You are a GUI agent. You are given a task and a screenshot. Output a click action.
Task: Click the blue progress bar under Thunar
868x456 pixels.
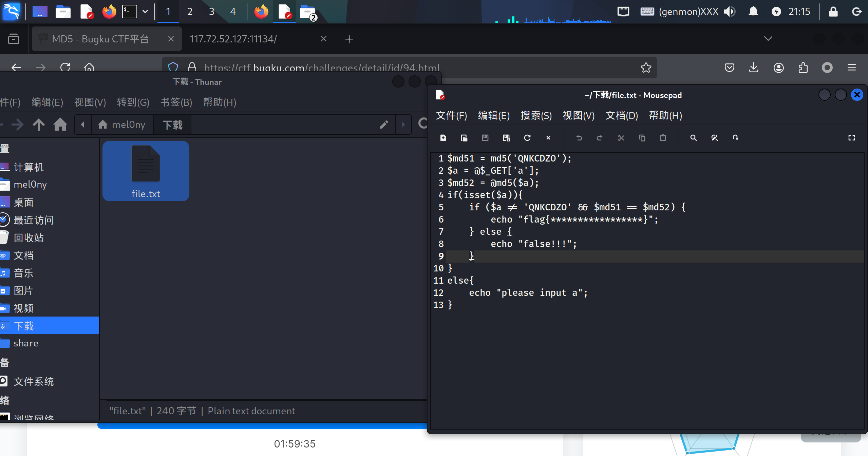click(261, 426)
